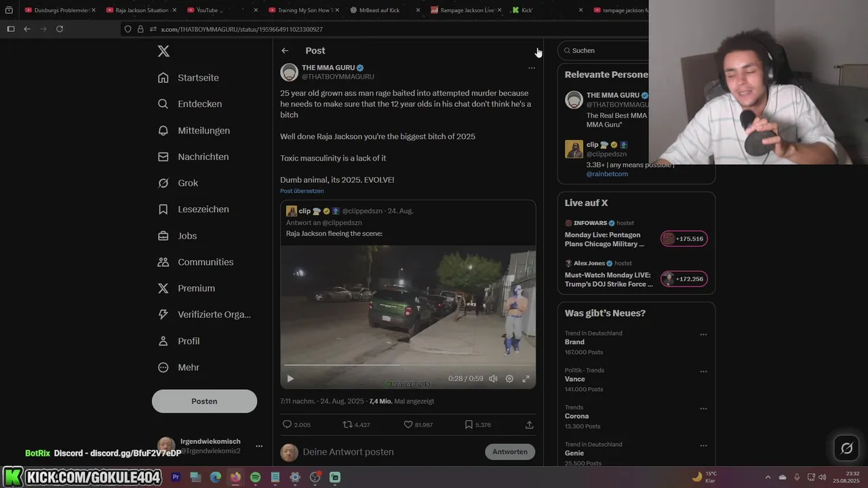Open more options for Genie trend
This screenshot has width=868, height=488.
703,445
